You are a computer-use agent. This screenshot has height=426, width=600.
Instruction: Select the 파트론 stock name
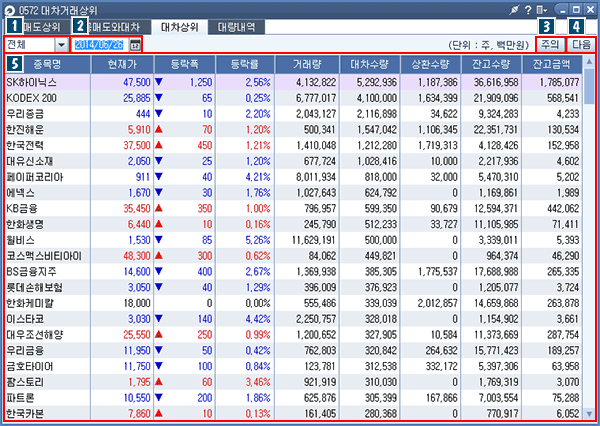20,398
